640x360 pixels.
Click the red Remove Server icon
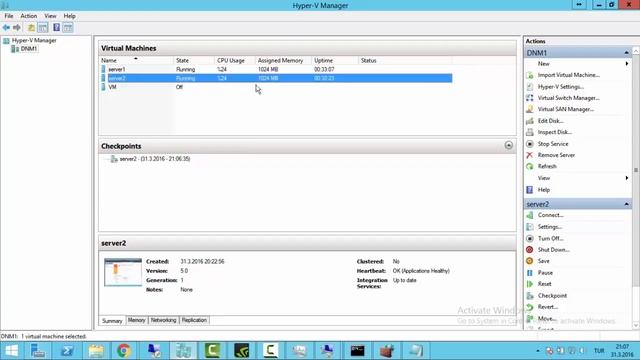pyautogui.click(x=530, y=155)
